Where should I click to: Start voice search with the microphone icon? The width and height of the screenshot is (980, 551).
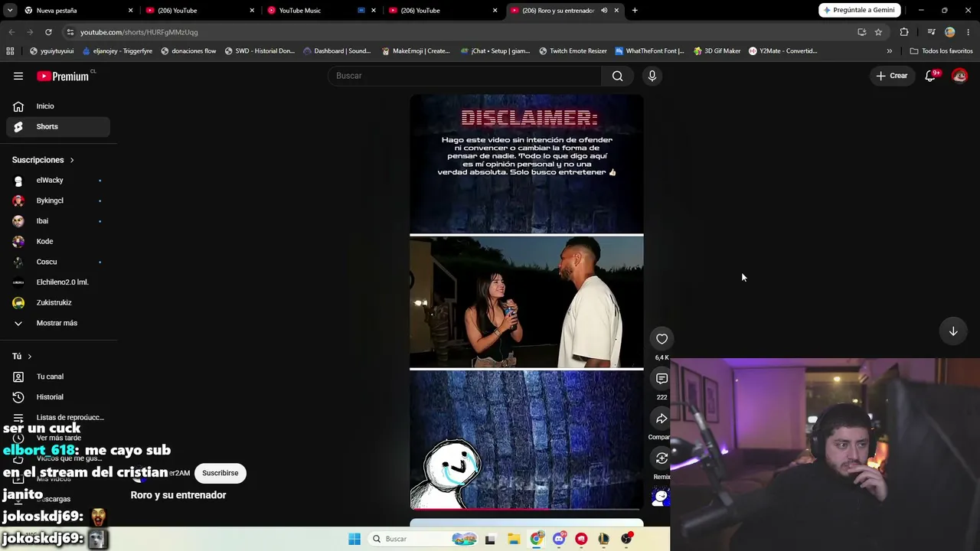pyautogui.click(x=652, y=76)
